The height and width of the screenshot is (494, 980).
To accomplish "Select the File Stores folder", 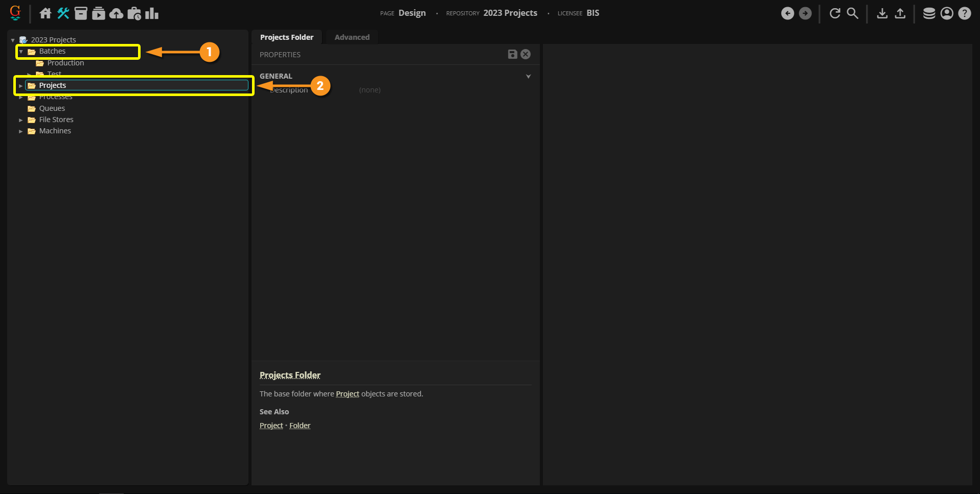I will tap(56, 120).
